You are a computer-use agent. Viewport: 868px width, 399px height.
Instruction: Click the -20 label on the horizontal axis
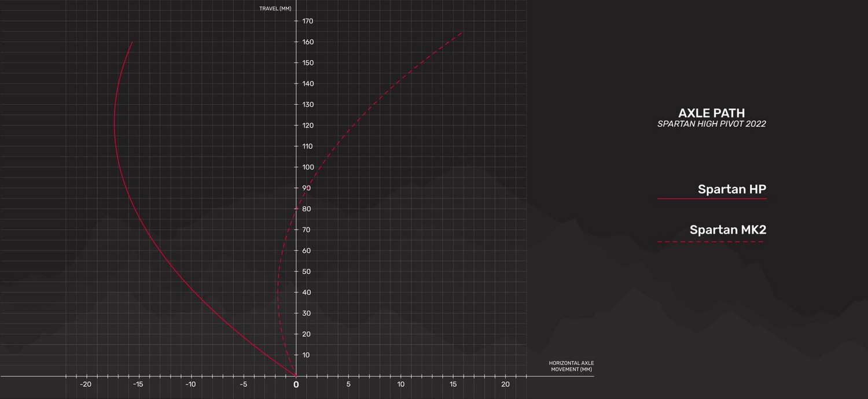tap(86, 385)
